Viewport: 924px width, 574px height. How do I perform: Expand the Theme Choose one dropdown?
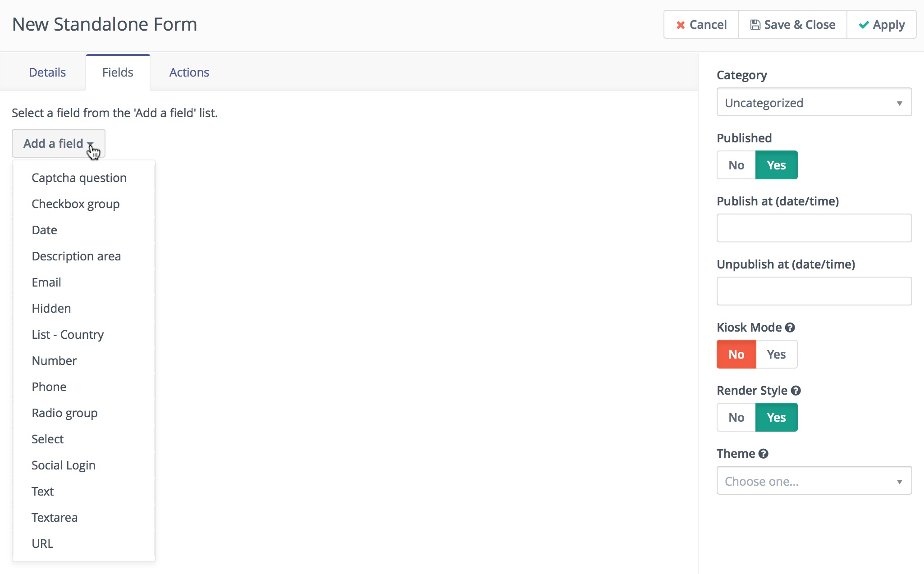coord(814,481)
